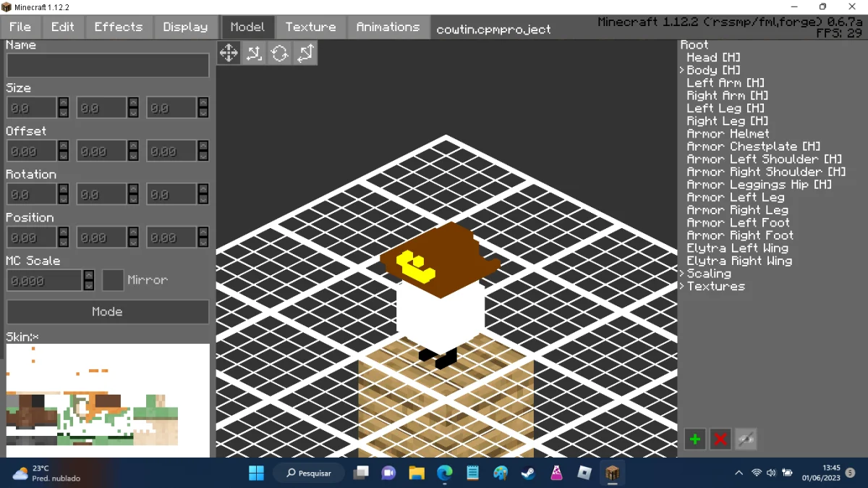868x488 pixels.
Task: Click the Pesquisar taskbar search box
Action: [x=308, y=473]
